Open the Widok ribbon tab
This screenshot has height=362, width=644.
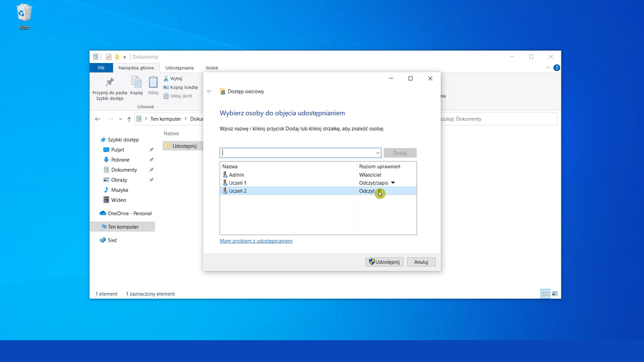pos(212,68)
